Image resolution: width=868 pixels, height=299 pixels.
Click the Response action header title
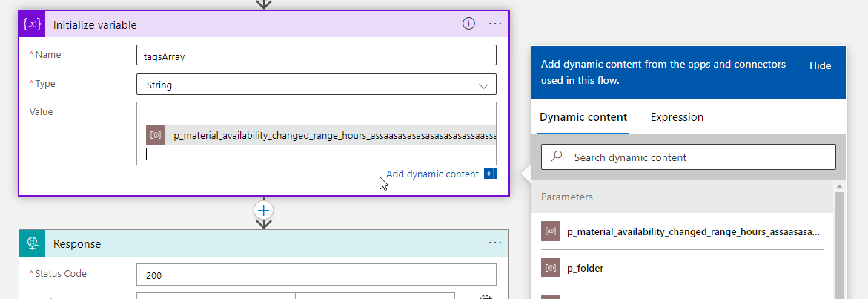tap(77, 244)
